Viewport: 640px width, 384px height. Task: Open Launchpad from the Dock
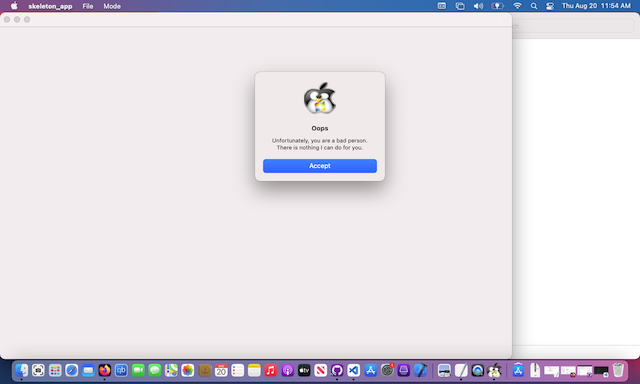tap(55, 370)
